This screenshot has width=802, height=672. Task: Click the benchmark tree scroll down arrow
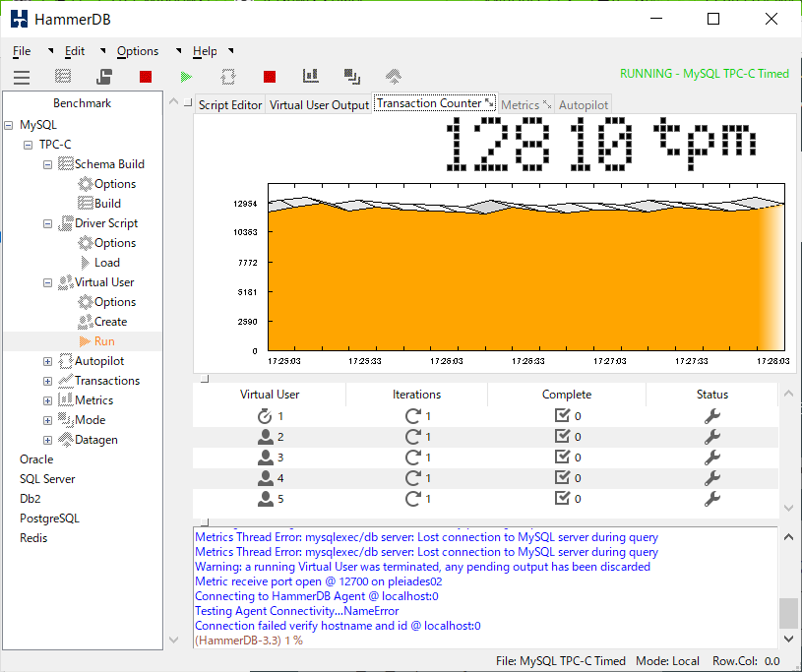pos(173,640)
